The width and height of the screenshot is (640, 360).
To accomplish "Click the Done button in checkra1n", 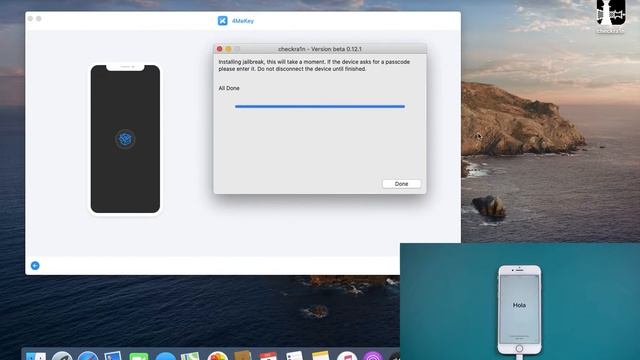I will pyautogui.click(x=401, y=184).
